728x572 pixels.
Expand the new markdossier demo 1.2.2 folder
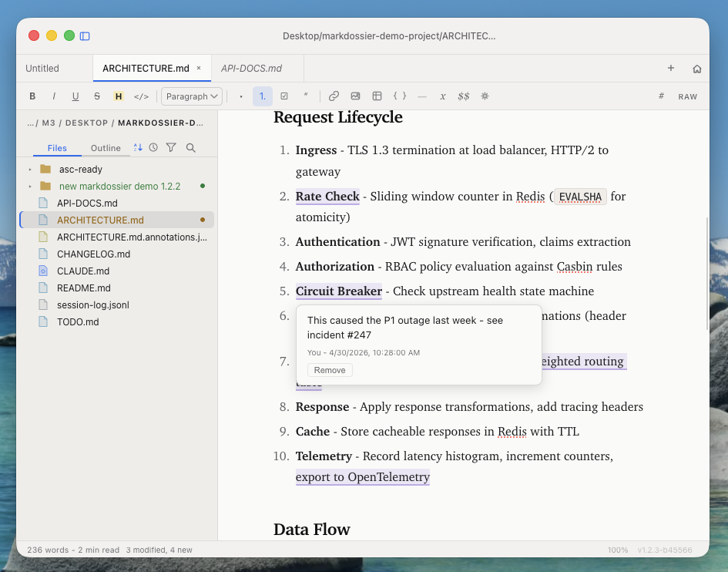(x=30, y=187)
